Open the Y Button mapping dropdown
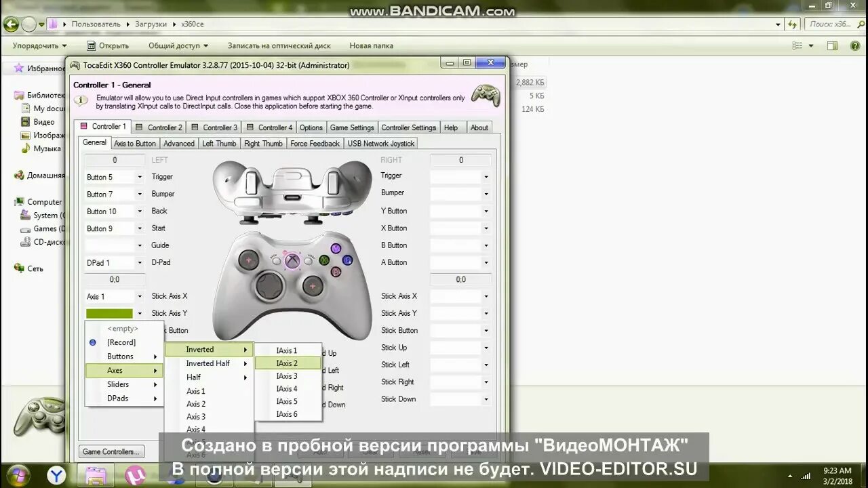Screen dimensions: 868x488 click(486, 211)
